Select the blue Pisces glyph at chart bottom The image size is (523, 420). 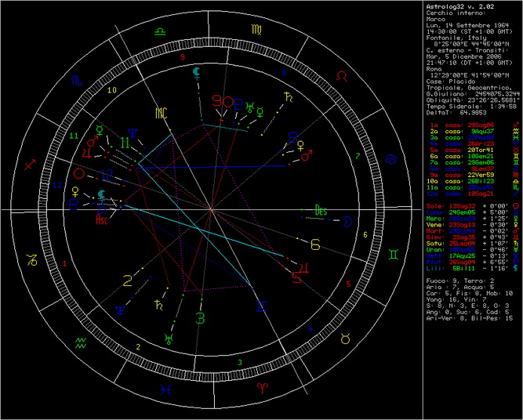tap(165, 389)
